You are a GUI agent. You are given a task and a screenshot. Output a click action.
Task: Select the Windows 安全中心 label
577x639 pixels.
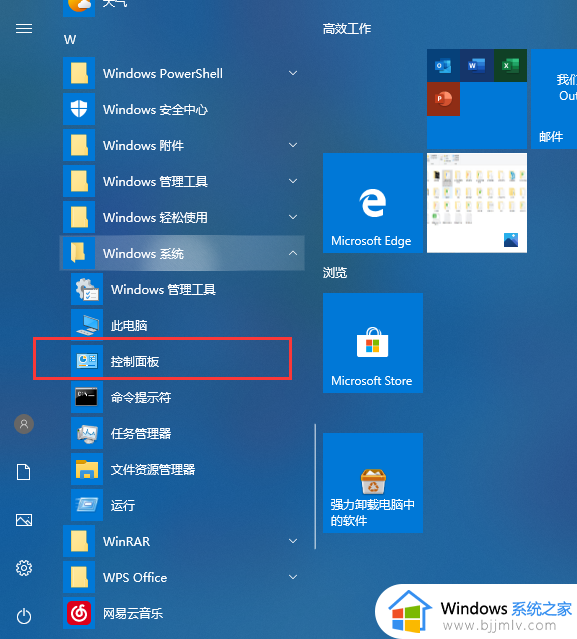(155, 110)
